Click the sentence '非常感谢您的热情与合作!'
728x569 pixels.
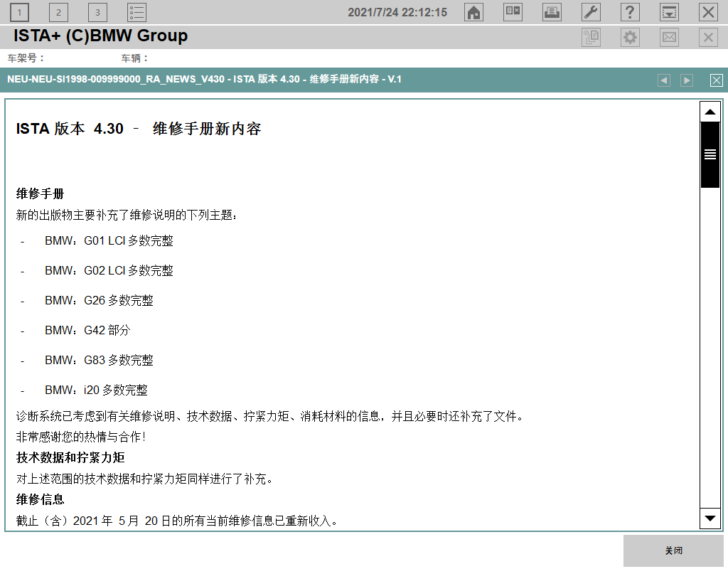click(81, 437)
